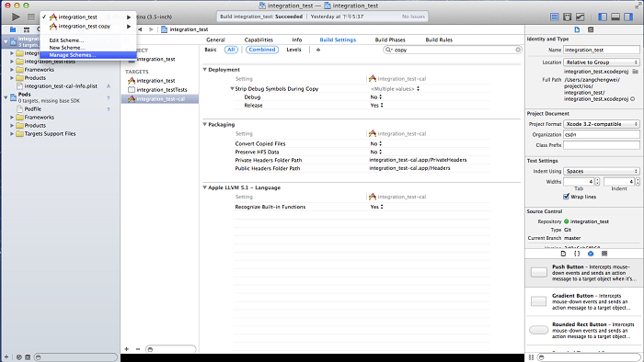Open the Indent Using Spaces dropdown
Image resolution: width=644 pixels, height=362 pixels.
click(602, 171)
